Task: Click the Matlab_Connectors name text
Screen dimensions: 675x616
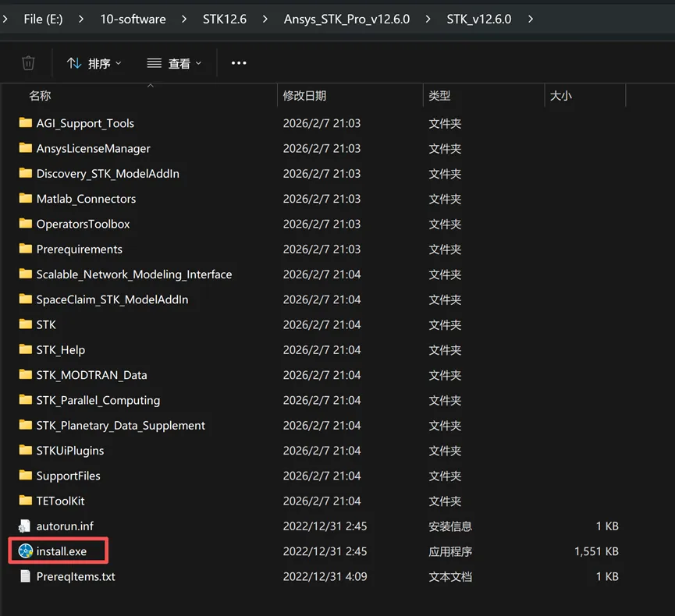Action: pos(86,199)
